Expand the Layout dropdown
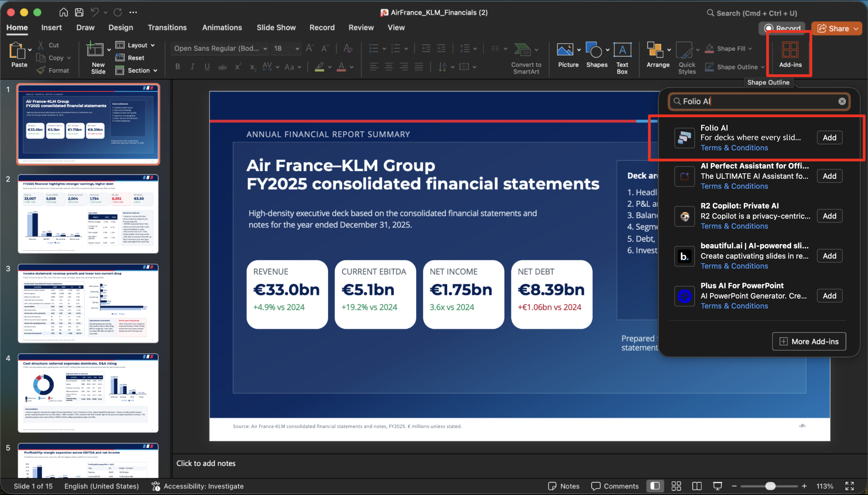Screen dimensions: 868x495 (x=153, y=45)
